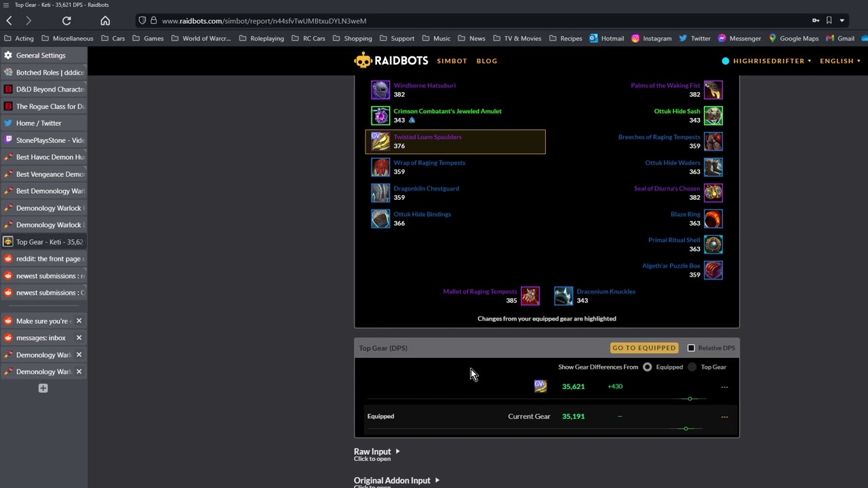Switch to the General Settings tab
Screen dimensions: 868x488
tap(43, 56)
